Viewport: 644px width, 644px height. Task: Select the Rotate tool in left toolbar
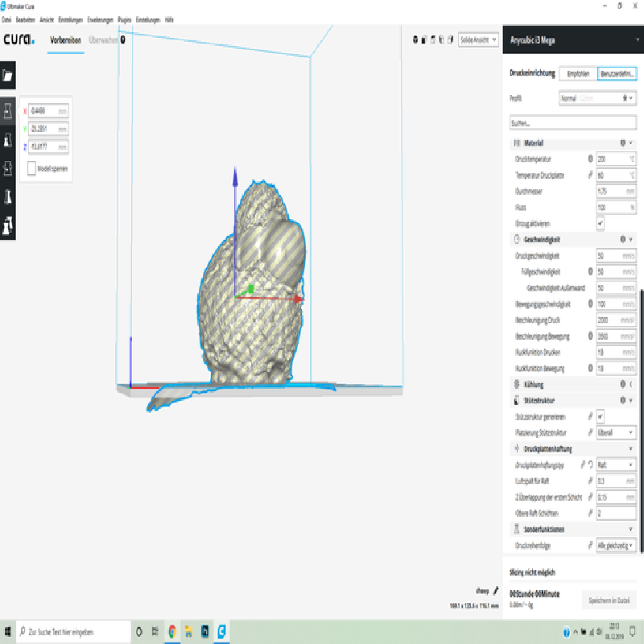pos(8,168)
